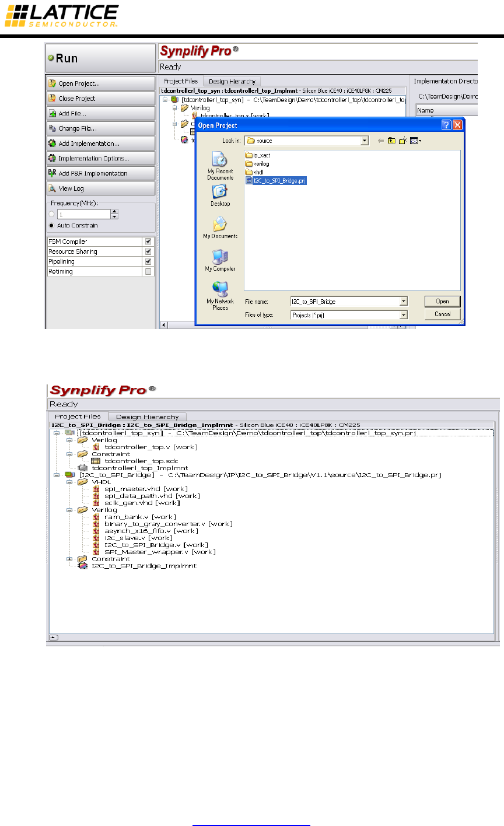Select the verilog folder in the Open Project dialog
504x826 pixels.
point(257,164)
